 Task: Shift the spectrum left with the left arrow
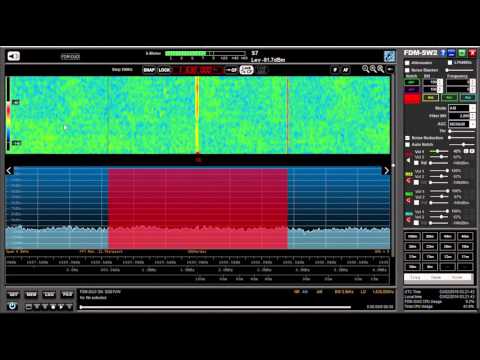(9, 171)
